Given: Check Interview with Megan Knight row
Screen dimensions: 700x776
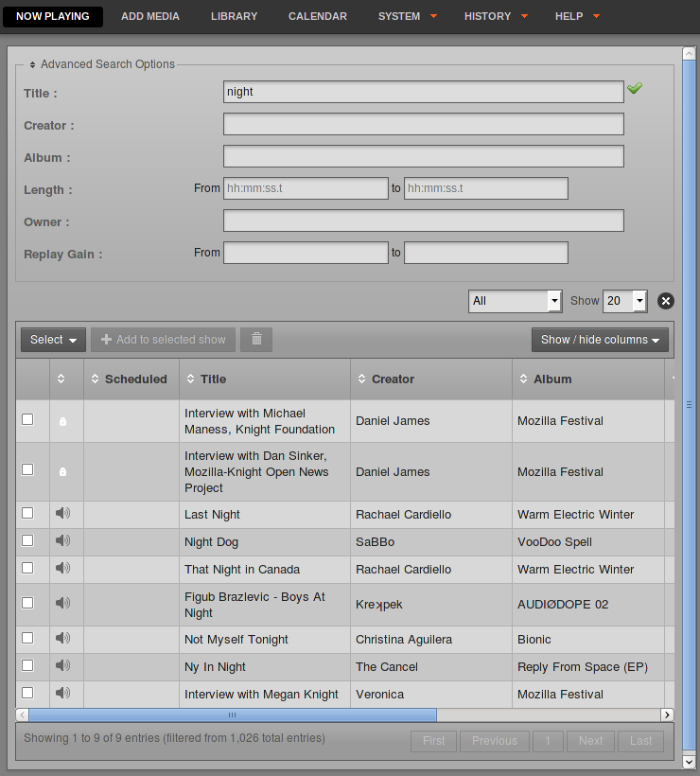Looking at the screenshot, I should [x=27, y=693].
